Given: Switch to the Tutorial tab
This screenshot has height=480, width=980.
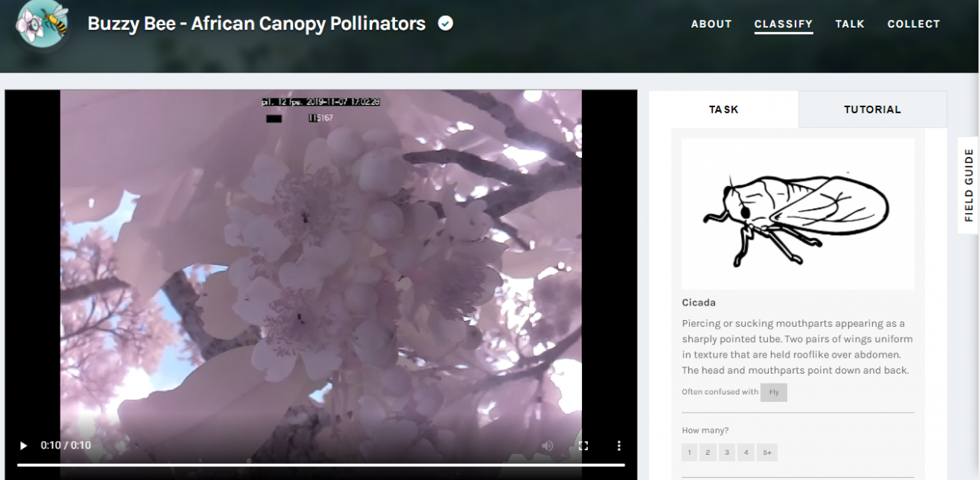Looking at the screenshot, I should [873, 109].
